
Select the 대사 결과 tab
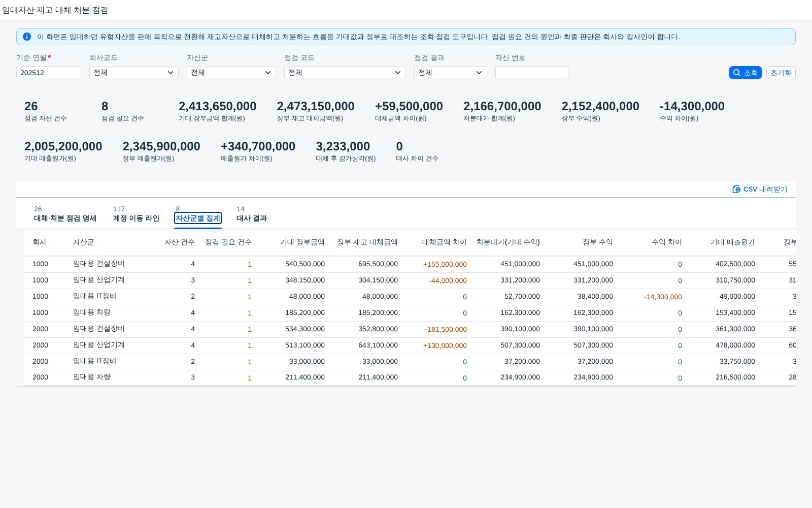click(x=252, y=218)
